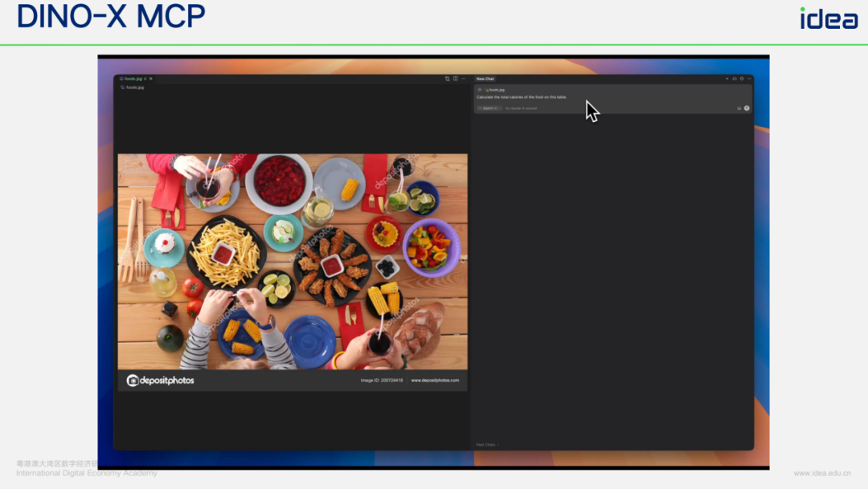Open the editor more actions ellipsis
868x489 pixels.
463,79
